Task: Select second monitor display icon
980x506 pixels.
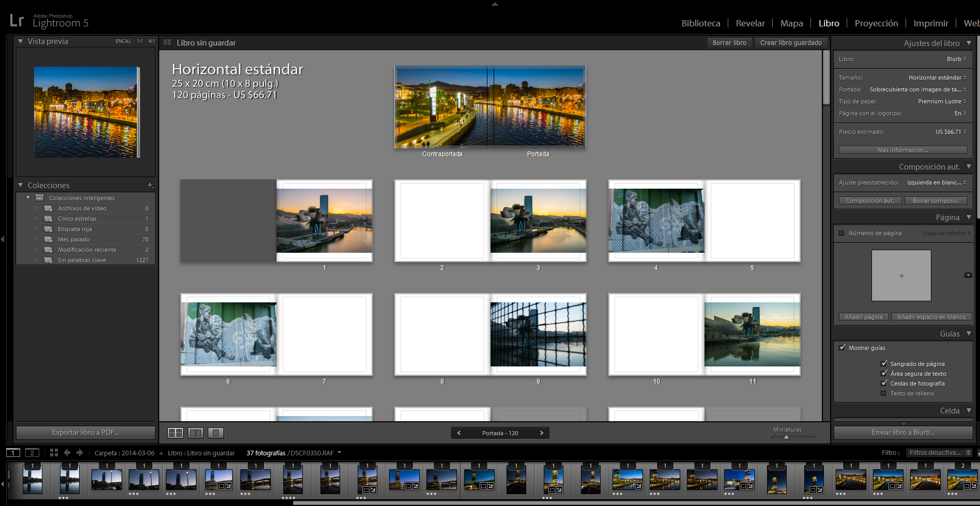Action: point(32,453)
